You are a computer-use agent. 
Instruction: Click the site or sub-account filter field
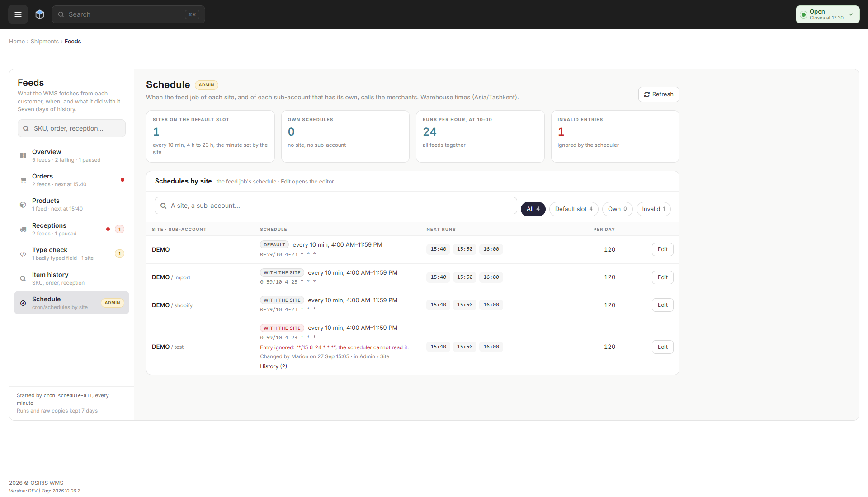(x=335, y=206)
